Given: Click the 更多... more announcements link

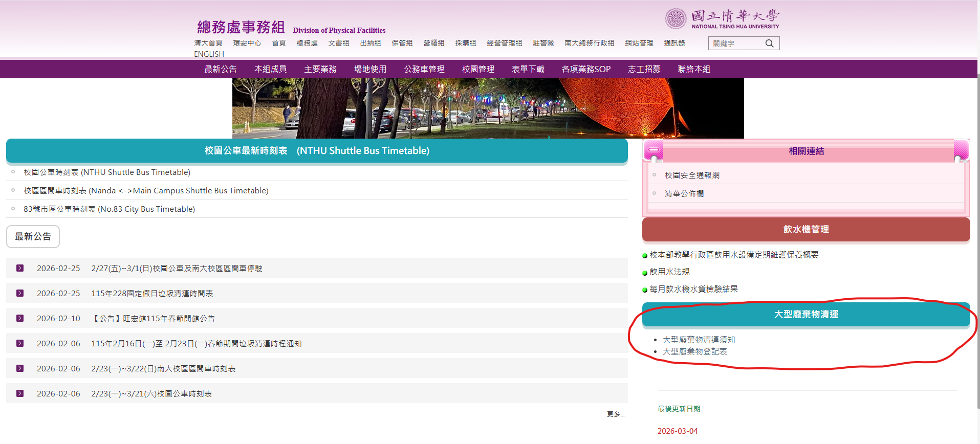Looking at the screenshot, I should [x=615, y=414].
